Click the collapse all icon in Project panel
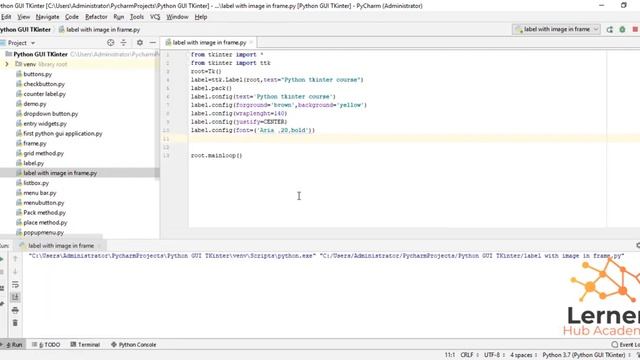Image resolution: width=640 pixels, height=360 pixels. click(124, 42)
